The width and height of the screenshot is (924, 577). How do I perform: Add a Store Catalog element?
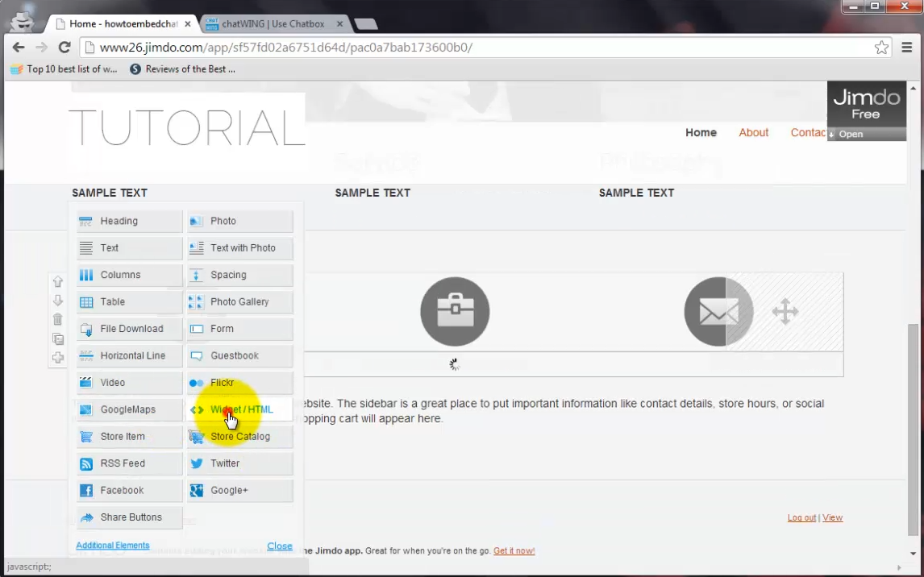pyautogui.click(x=239, y=437)
